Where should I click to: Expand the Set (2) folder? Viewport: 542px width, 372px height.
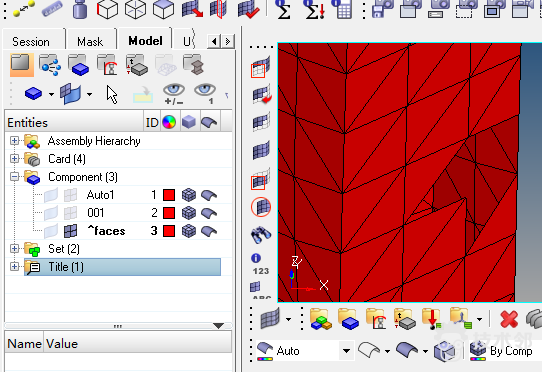14,249
